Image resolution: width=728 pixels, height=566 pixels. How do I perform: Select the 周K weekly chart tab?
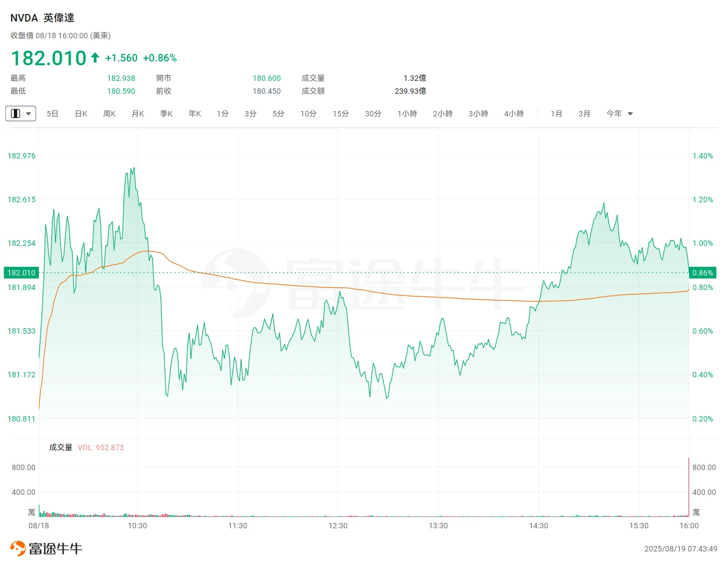point(109,114)
